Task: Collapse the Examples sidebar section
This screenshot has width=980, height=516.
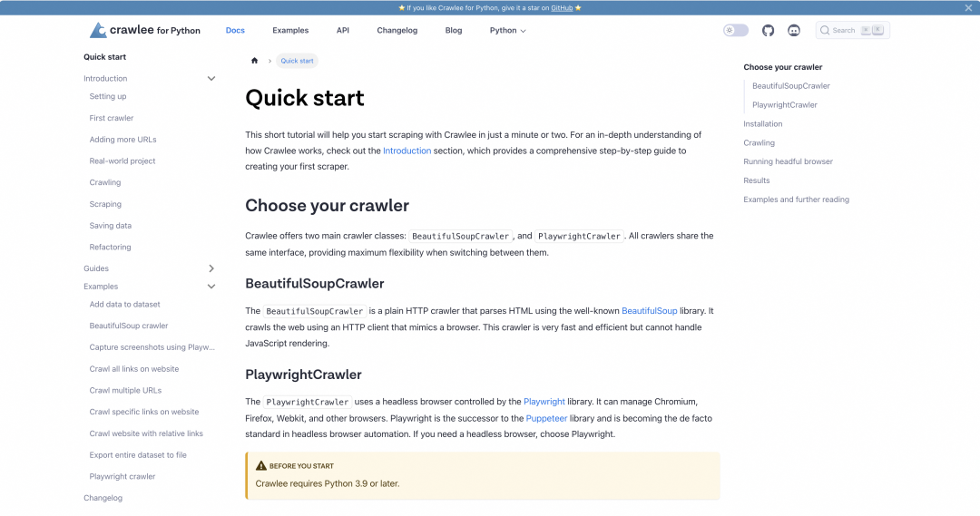Action: click(x=211, y=286)
